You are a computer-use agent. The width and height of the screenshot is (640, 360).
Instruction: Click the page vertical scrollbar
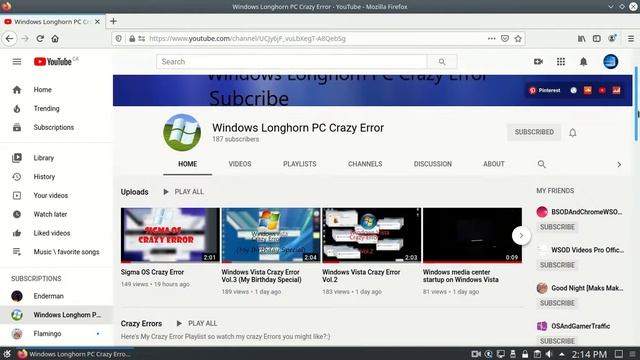point(636,104)
